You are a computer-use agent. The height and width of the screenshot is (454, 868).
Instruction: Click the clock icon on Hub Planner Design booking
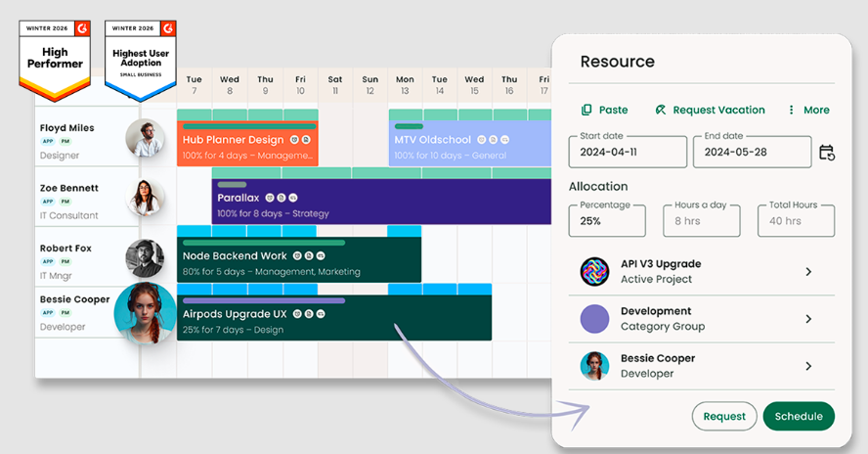[x=294, y=140]
